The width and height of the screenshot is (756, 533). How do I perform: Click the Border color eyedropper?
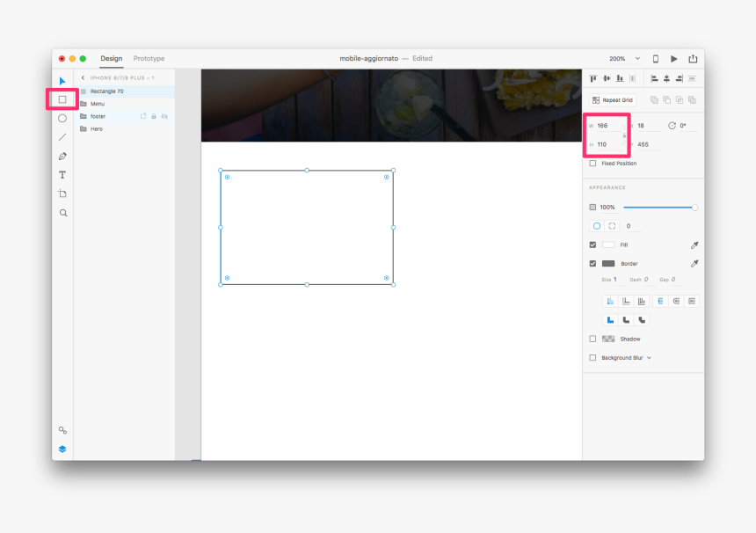694,263
